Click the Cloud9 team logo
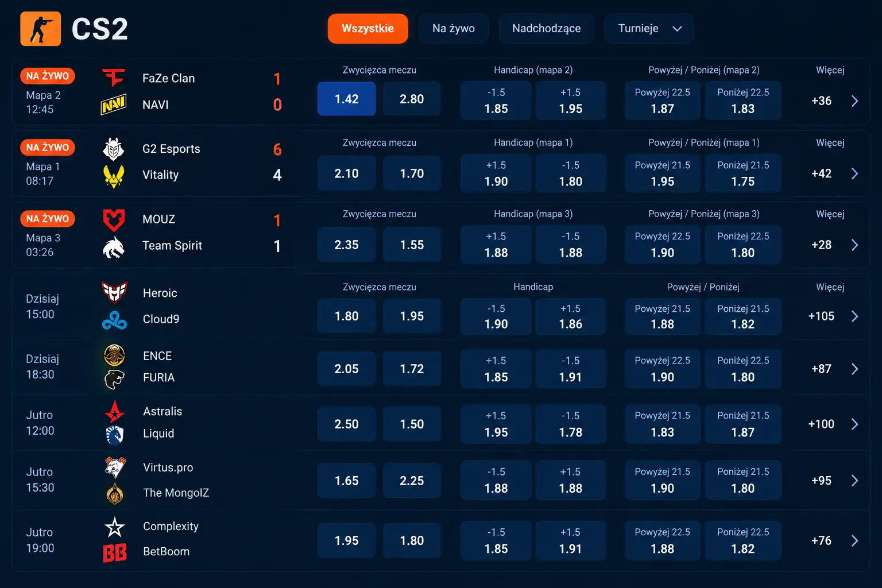The image size is (882, 588). 114,320
